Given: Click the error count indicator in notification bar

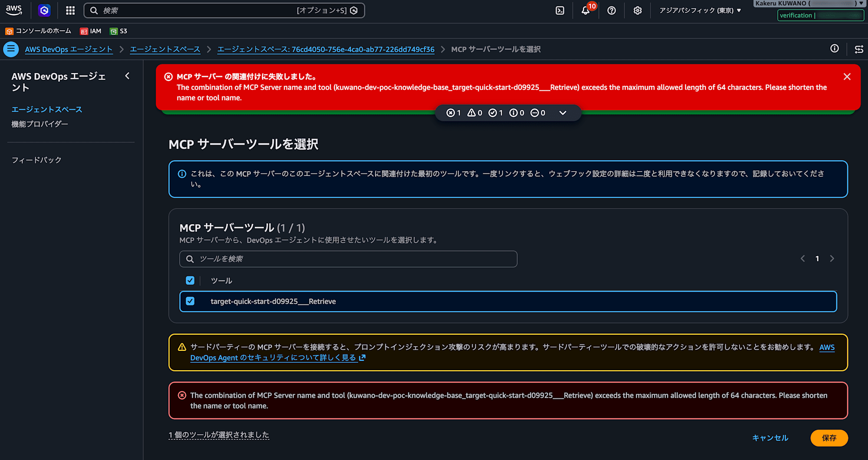Looking at the screenshot, I should pos(454,113).
